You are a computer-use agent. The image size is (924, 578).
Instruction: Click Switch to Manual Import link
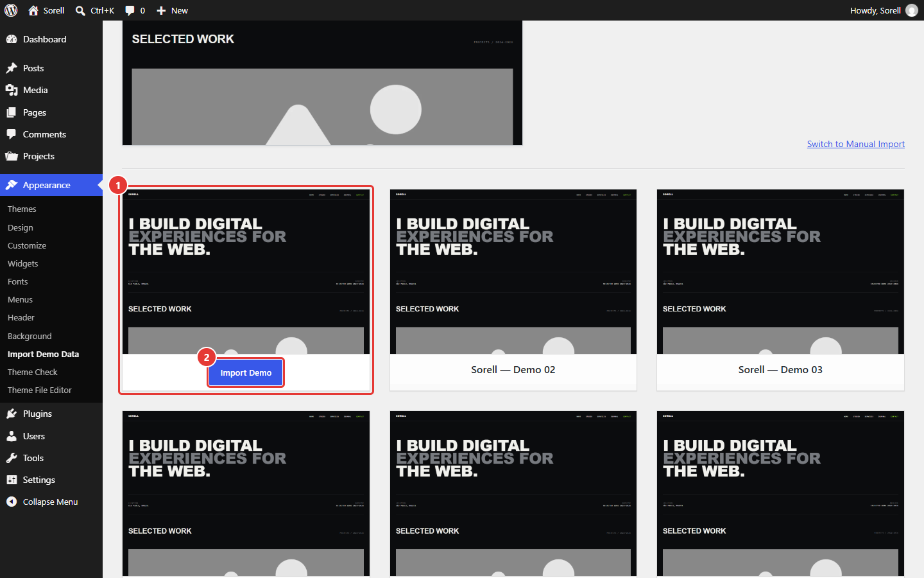pos(856,144)
